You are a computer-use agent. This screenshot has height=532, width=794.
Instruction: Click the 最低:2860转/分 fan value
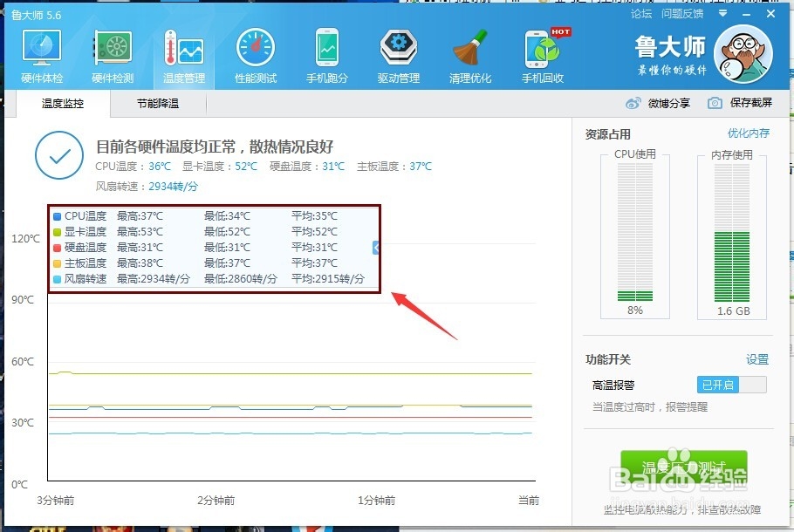[x=241, y=279]
